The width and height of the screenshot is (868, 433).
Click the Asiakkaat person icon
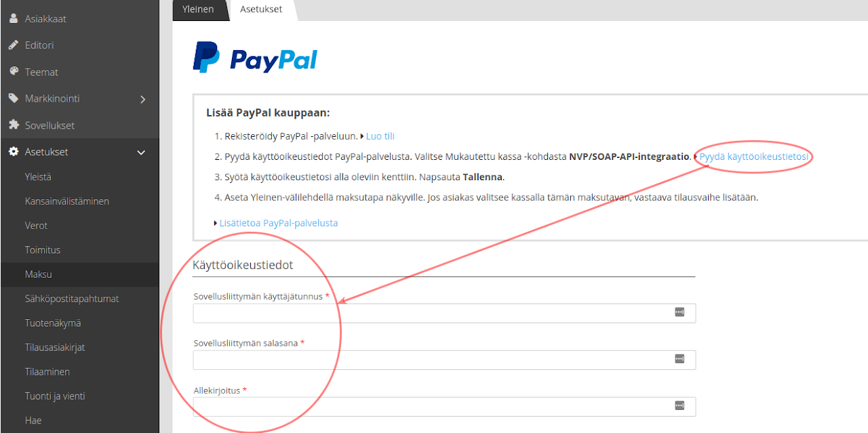tap(13, 18)
